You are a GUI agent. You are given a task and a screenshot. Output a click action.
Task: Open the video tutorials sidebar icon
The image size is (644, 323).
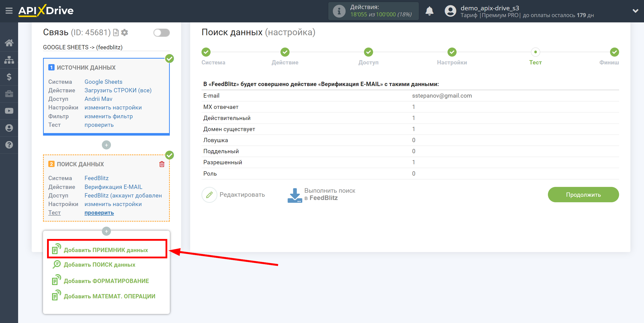9,111
